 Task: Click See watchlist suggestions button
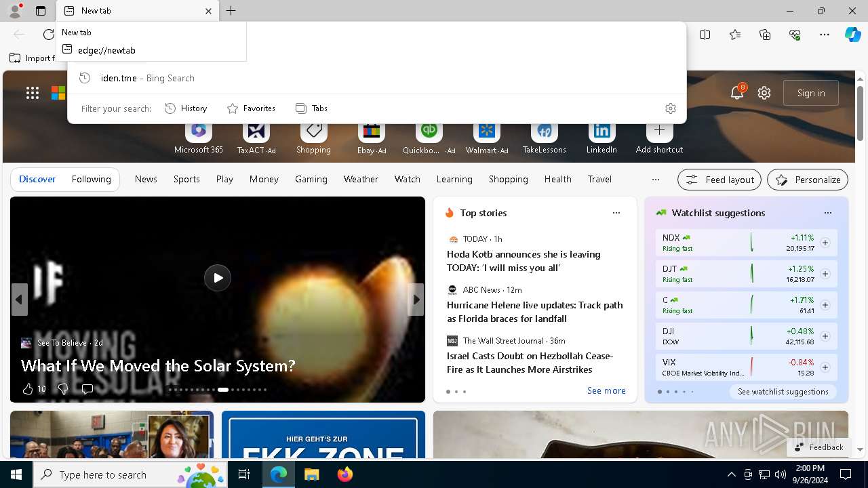click(783, 392)
